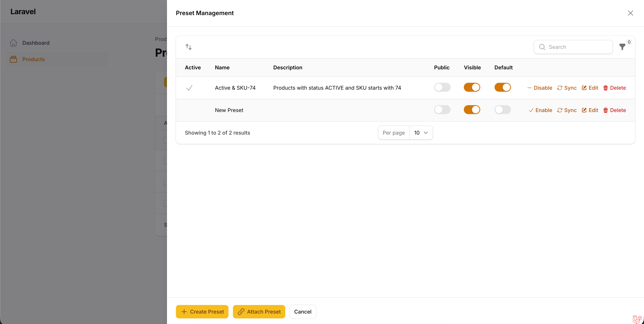
Task: Click Enable link for New Preset
Action: pyautogui.click(x=541, y=110)
